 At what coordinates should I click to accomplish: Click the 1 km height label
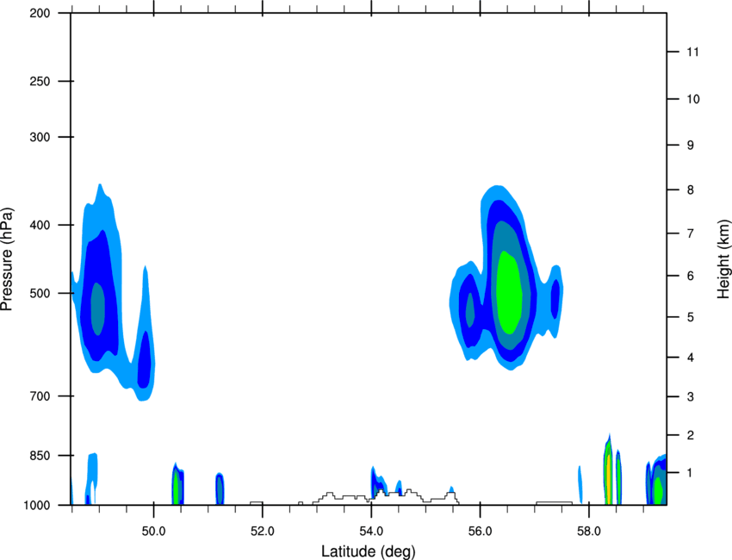[691, 473]
